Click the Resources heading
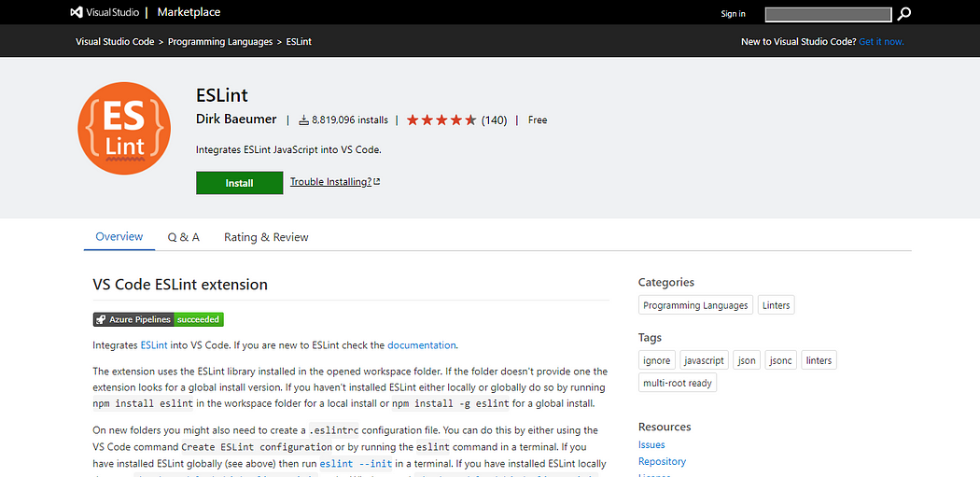Screen dimensions: 980x477 665,427
